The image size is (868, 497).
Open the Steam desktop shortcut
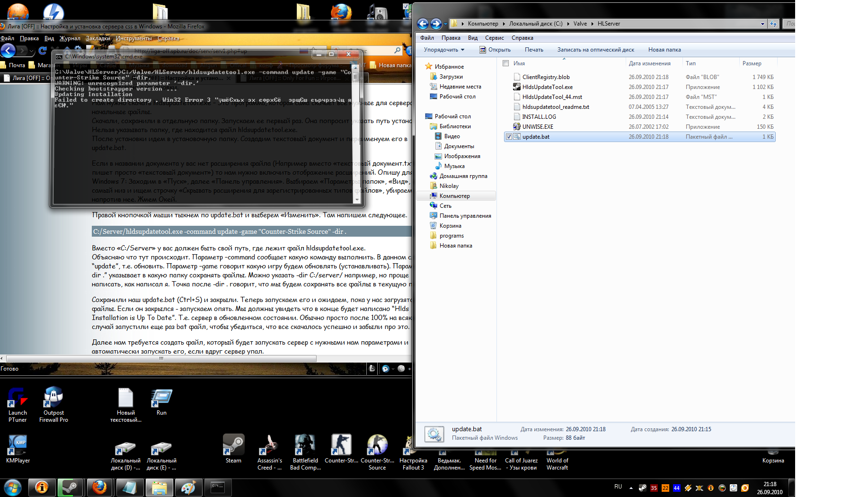[233, 448]
